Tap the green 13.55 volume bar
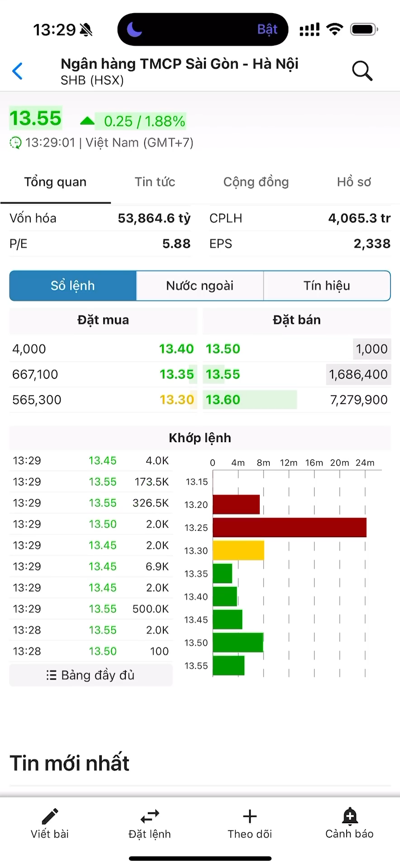This screenshot has width=400, height=868. click(x=229, y=665)
